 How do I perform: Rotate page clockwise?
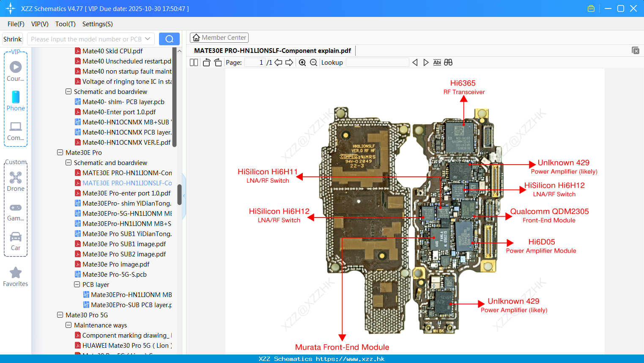click(x=218, y=62)
